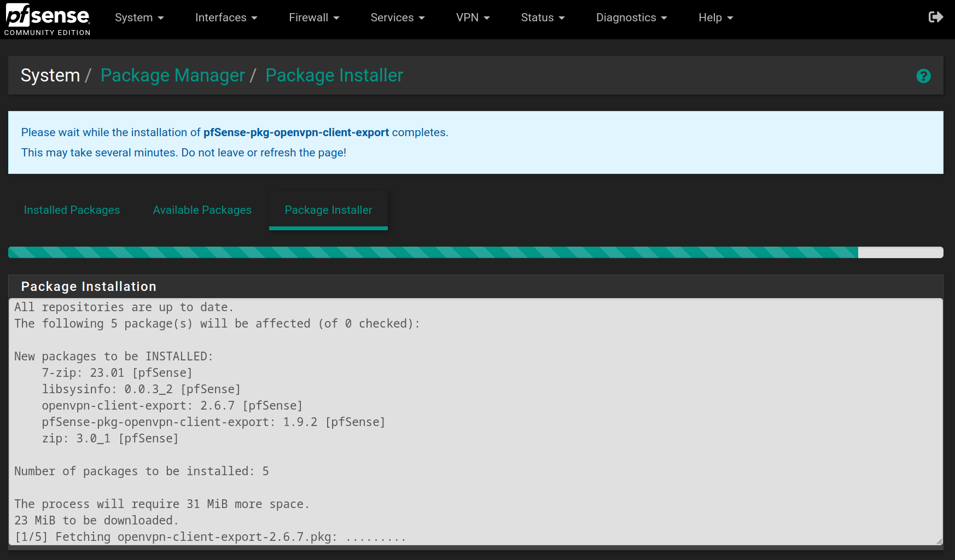Open the help question mark icon
The height and width of the screenshot is (560, 955).
[x=923, y=76]
